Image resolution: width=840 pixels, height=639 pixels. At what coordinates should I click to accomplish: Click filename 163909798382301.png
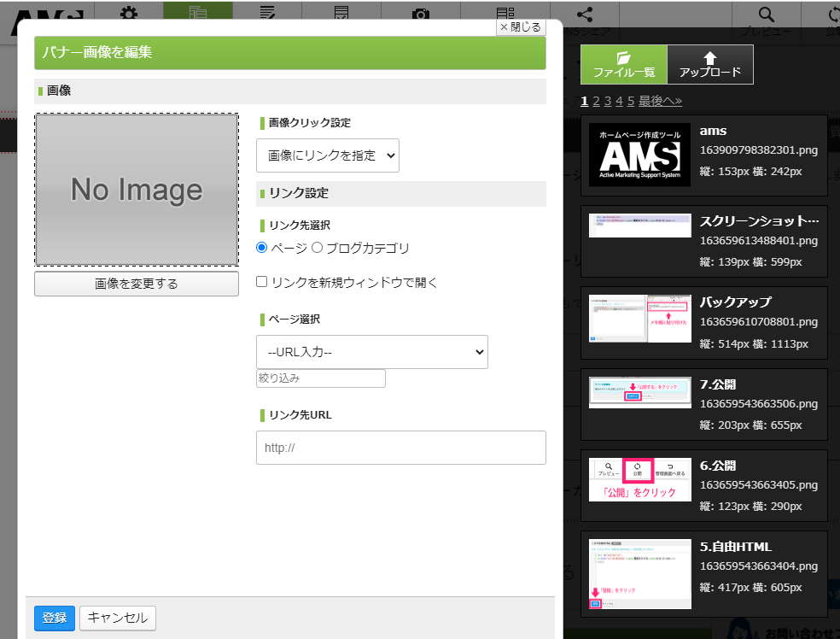(759, 150)
